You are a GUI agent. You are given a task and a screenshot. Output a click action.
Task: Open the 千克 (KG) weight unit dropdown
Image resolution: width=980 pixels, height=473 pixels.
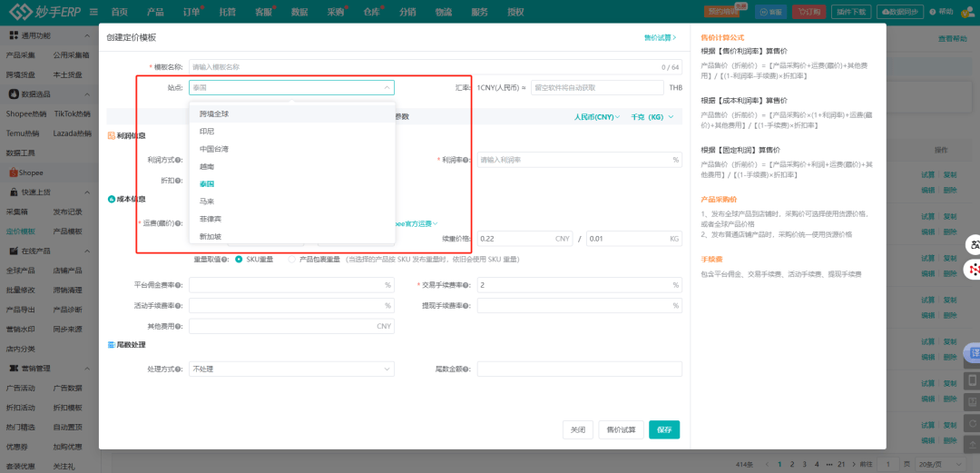[653, 117]
